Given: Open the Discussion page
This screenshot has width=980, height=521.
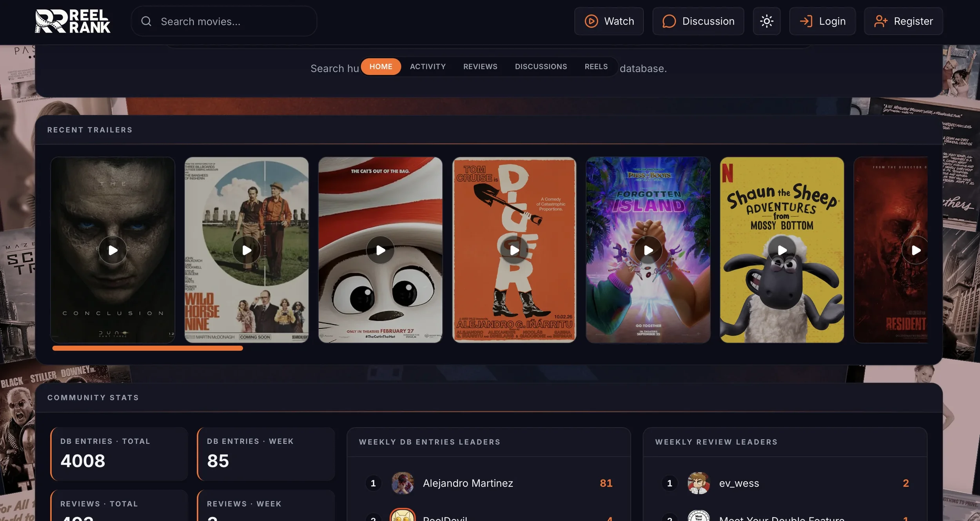Looking at the screenshot, I should [x=698, y=21].
